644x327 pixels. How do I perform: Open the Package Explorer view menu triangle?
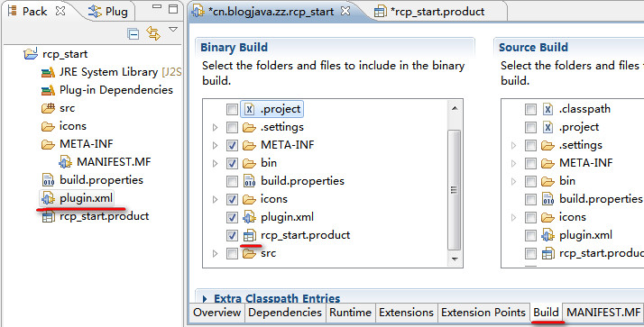click(173, 30)
